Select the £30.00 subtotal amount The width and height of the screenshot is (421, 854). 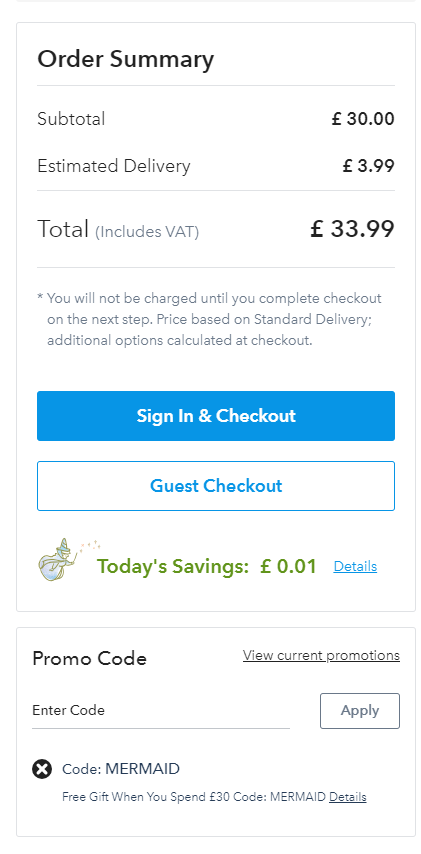click(x=363, y=119)
